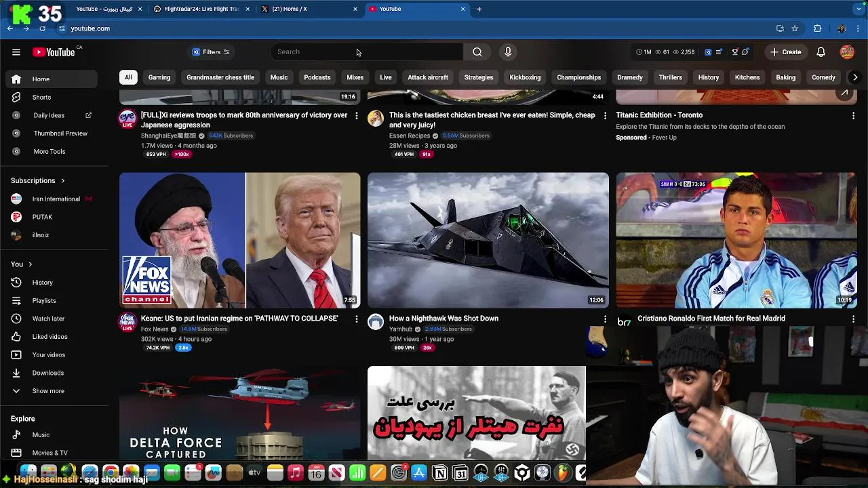Screen dimensions: 868x488
Task: Open Chrome extensions puzzle icon
Action: (817, 28)
